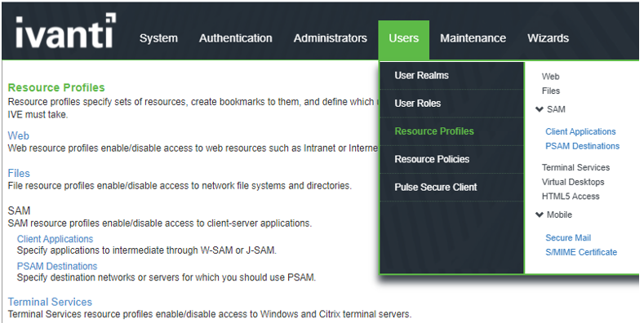Select User Realms from Users dropdown
The height and width of the screenshot is (323, 644).
[452, 76]
